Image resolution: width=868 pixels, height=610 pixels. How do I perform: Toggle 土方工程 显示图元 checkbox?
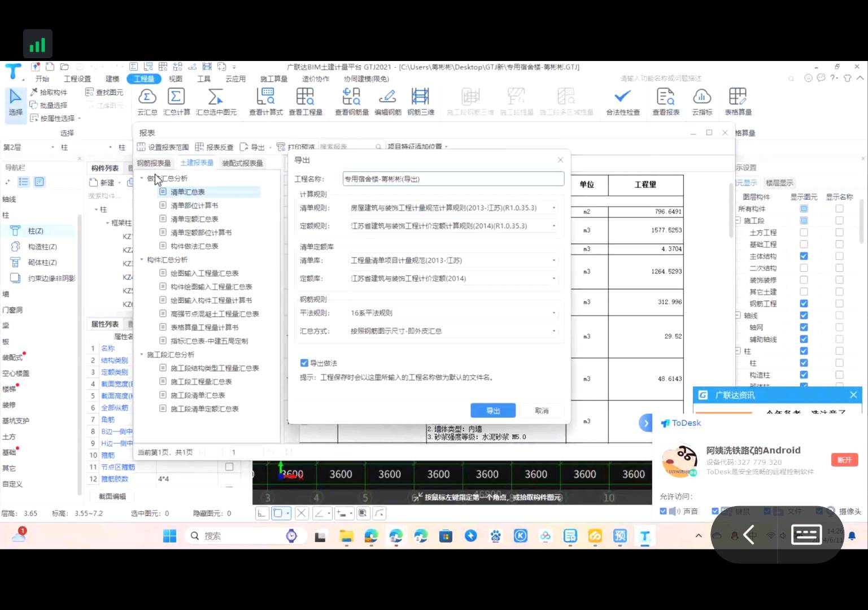click(804, 232)
